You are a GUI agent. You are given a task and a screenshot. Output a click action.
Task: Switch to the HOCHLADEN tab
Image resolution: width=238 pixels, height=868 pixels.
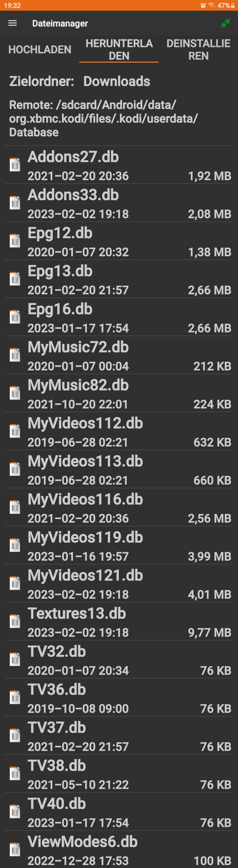[x=40, y=49]
